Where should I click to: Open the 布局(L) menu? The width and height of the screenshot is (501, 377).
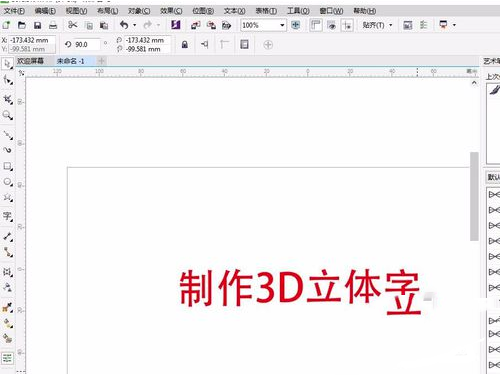(x=107, y=11)
